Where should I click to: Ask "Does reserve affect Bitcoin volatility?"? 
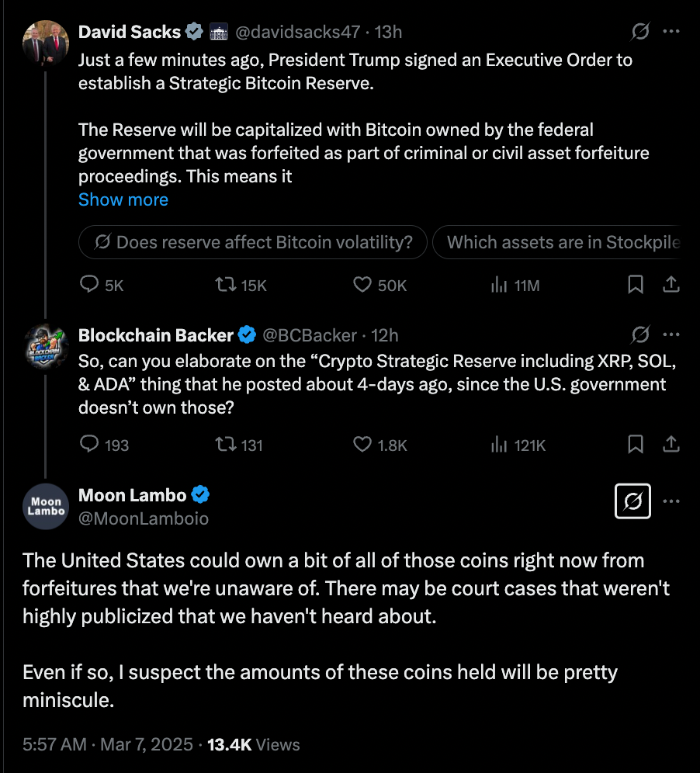pyautogui.click(x=253, y=242)
